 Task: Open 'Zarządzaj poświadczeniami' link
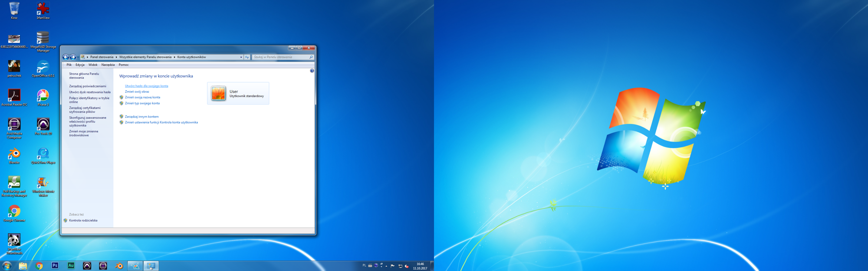click(x=88, y=86)
